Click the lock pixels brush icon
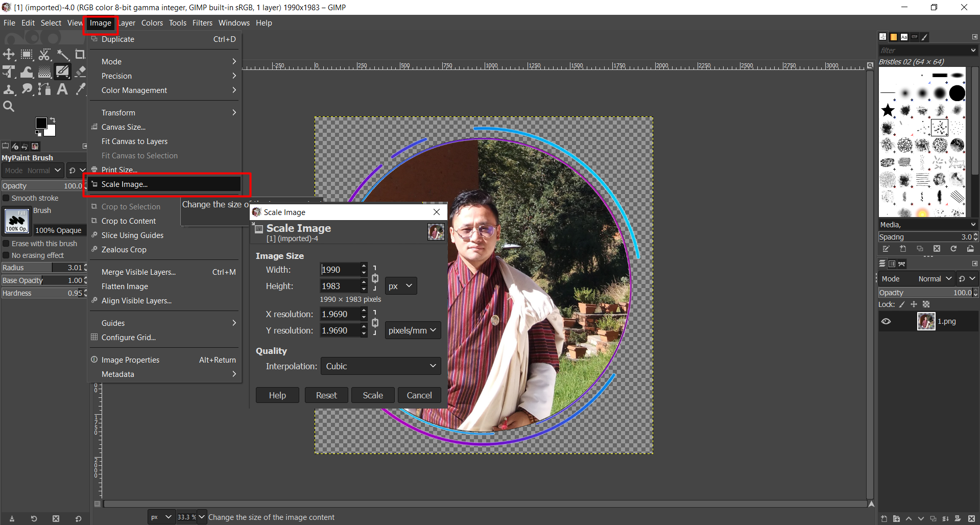The image size is (980, 525). (x=902, y=304)
